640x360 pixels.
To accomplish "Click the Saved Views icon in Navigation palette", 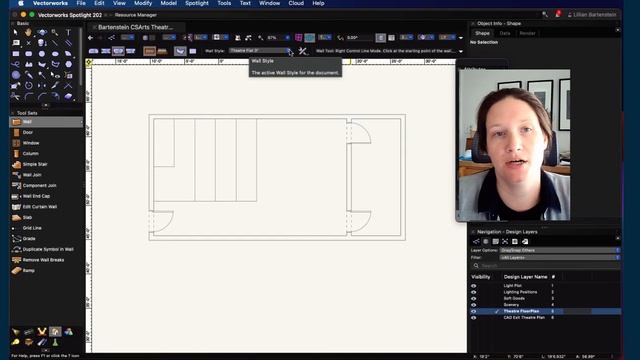I will pos(515,242).
